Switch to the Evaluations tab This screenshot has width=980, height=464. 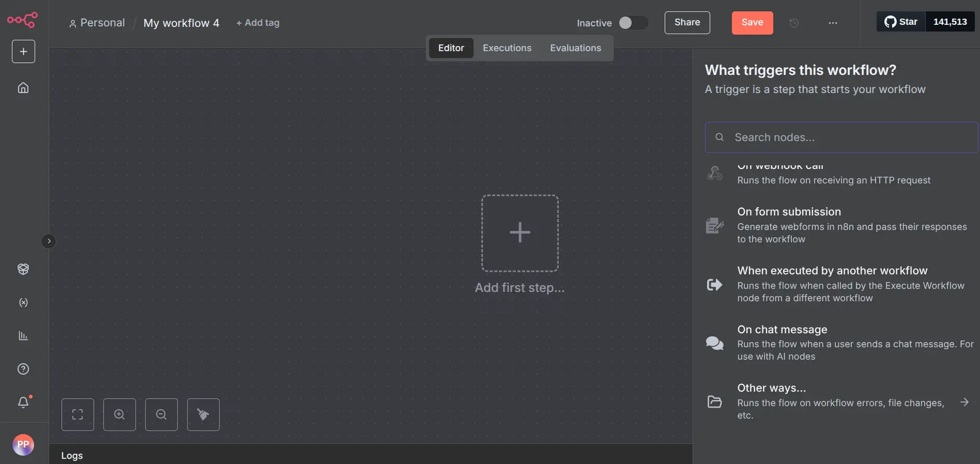(575, 48)
